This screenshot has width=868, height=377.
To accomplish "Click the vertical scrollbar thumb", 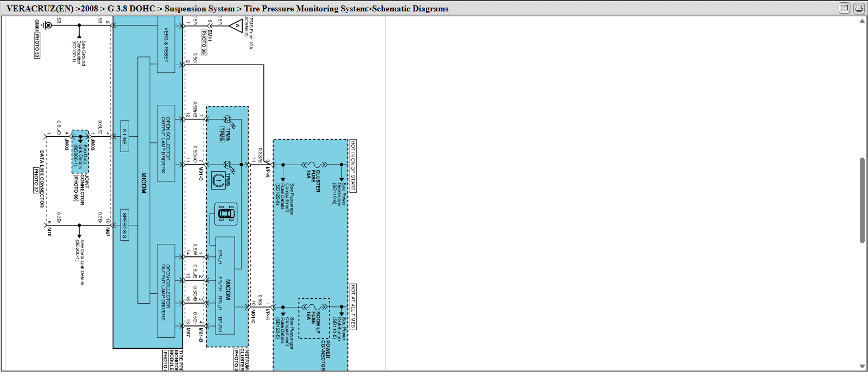I will click(x=862, y=200).
